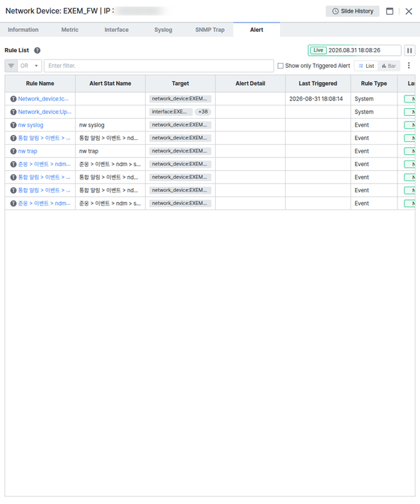Screen dimensions: 420x504
Task: Open the Rule List help icon
Action: pyautogui.click(x=37, y=50)
